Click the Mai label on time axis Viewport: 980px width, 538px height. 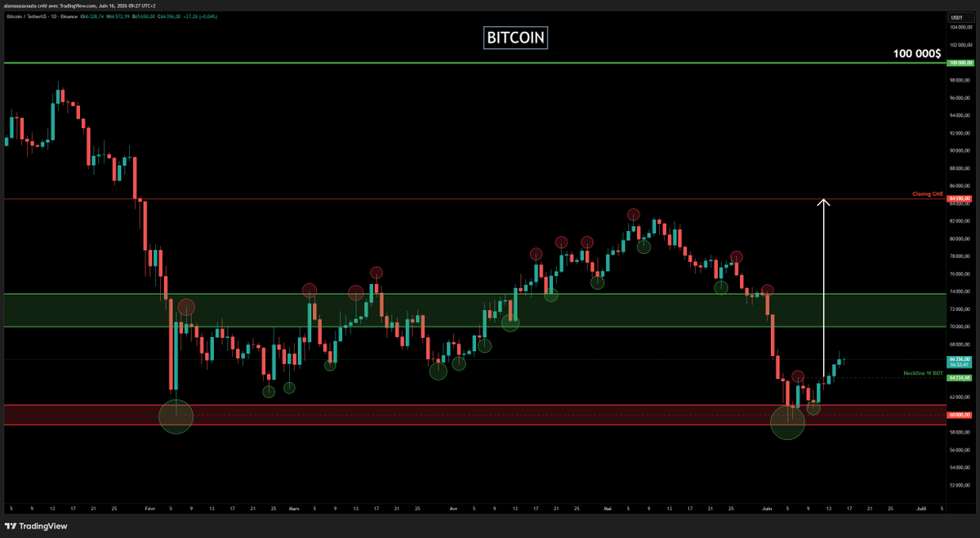608,507
